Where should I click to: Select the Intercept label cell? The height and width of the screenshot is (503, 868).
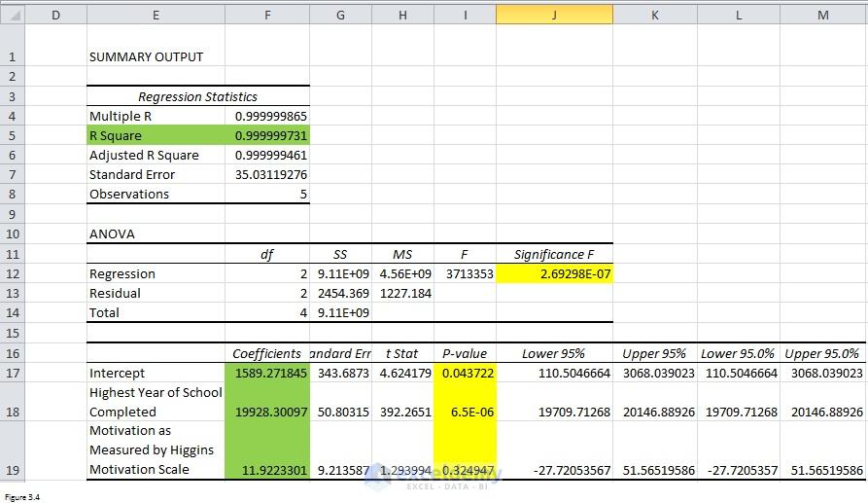click(156, 373)
